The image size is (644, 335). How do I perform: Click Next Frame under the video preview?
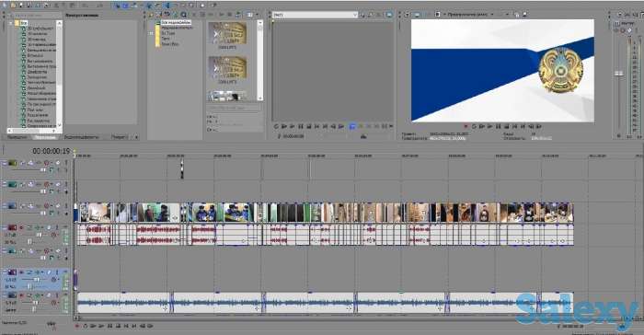click(x=538, y=126)
